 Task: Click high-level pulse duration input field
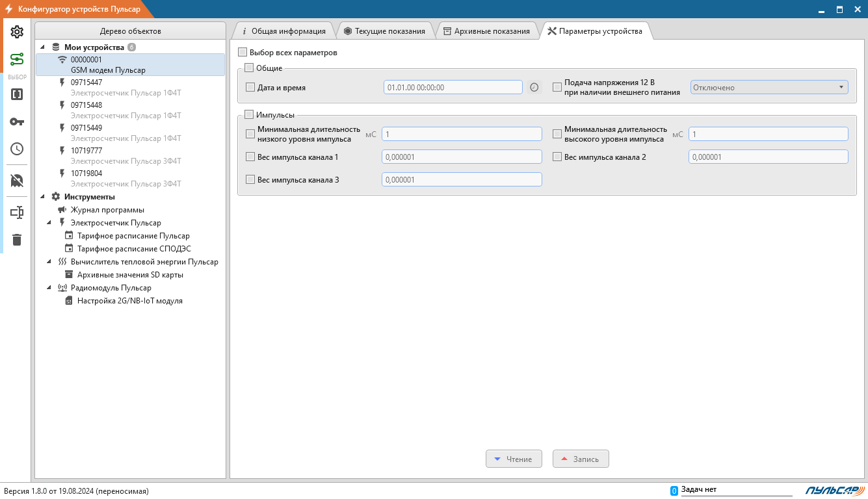pyautogui.click(x=769, y=134)
